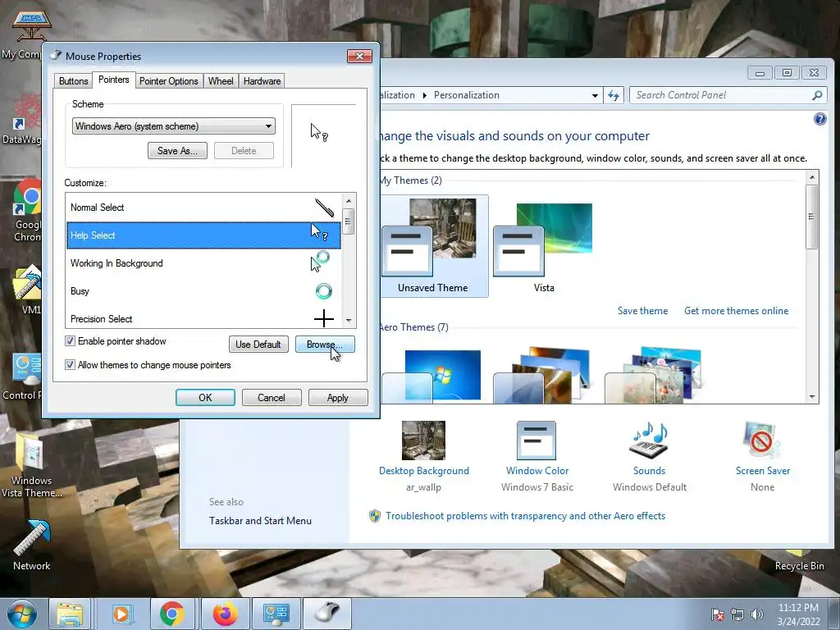Open Windows Media Player in the taskbar
This screenshot has width=840, height=630.
(121, 614)
